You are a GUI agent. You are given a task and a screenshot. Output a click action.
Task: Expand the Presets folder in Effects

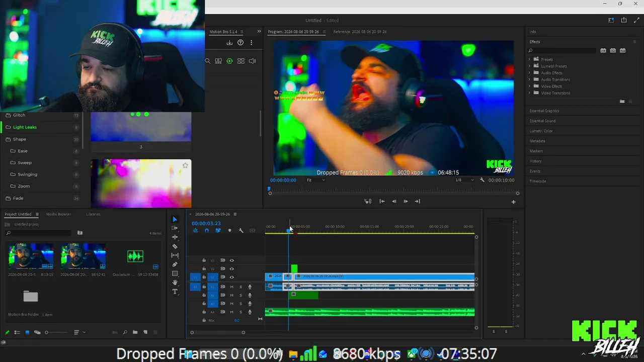coord(529,59)
